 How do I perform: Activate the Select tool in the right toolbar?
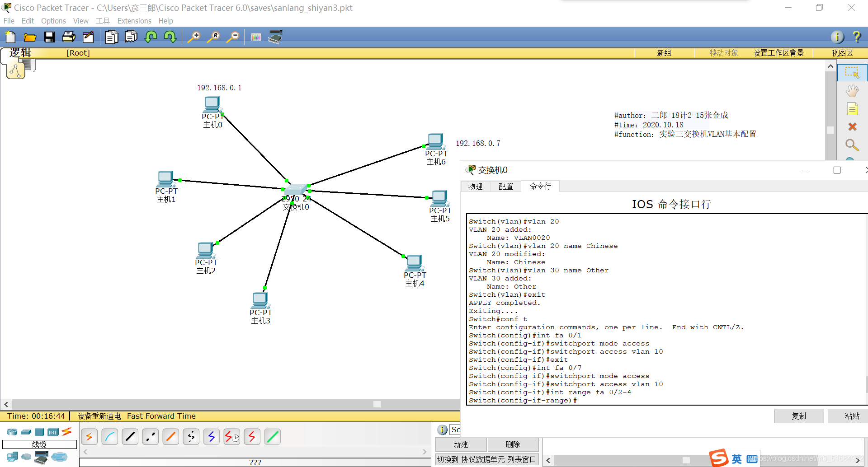tap(852, 73)
